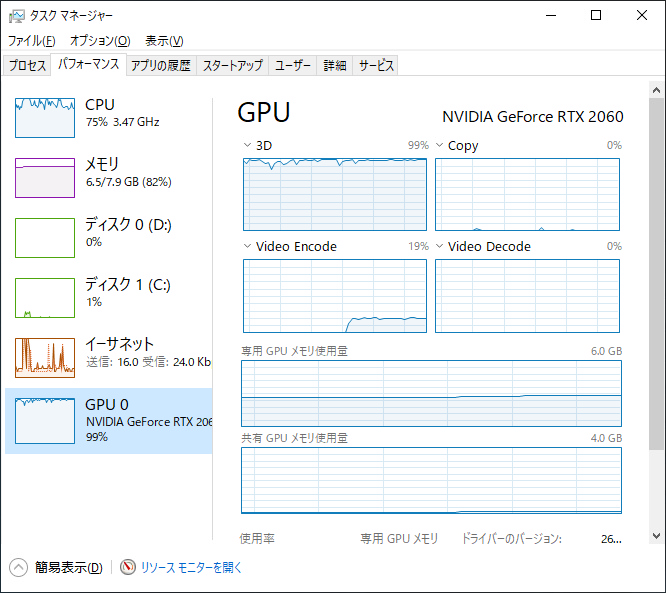Select the イーサネット thumbnail graph
The width and height of the screenshot is (666, 593).
coord(45,358)
